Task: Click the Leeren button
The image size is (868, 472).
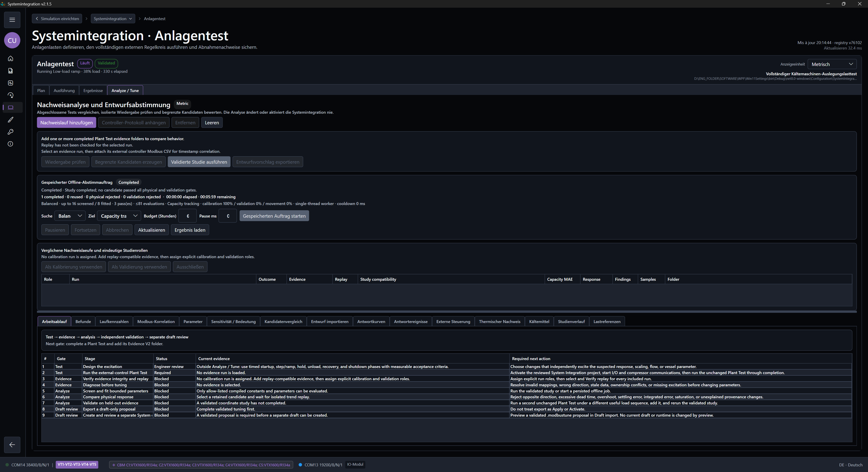Action: [x=212, y=123]
